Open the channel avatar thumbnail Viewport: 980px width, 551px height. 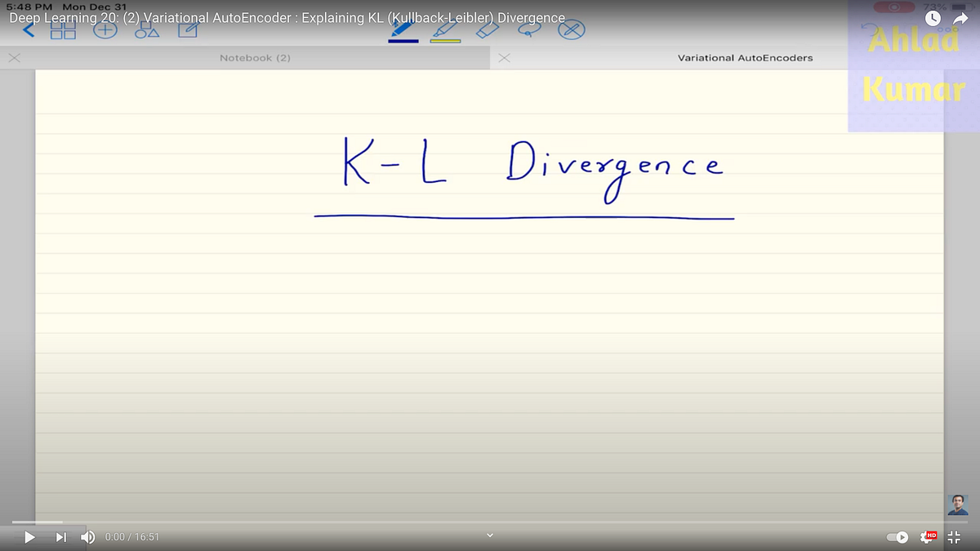pyautogui.click(x=958, y=504)
